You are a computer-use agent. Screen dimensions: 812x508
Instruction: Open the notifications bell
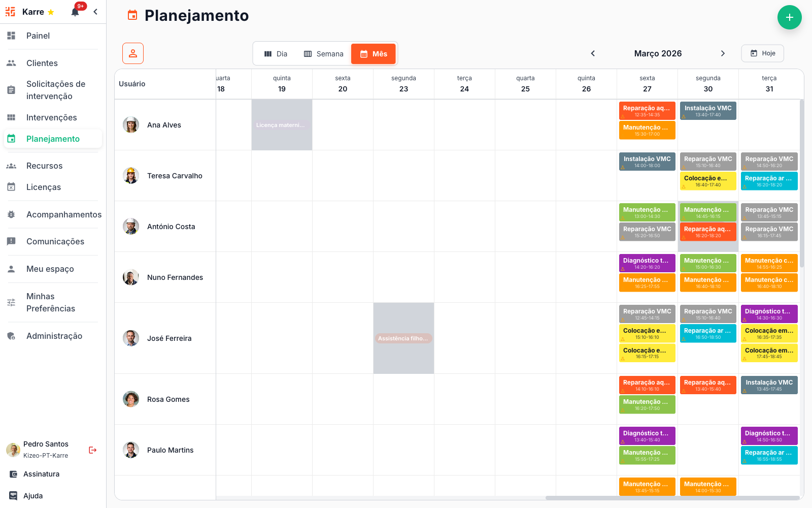75,12
